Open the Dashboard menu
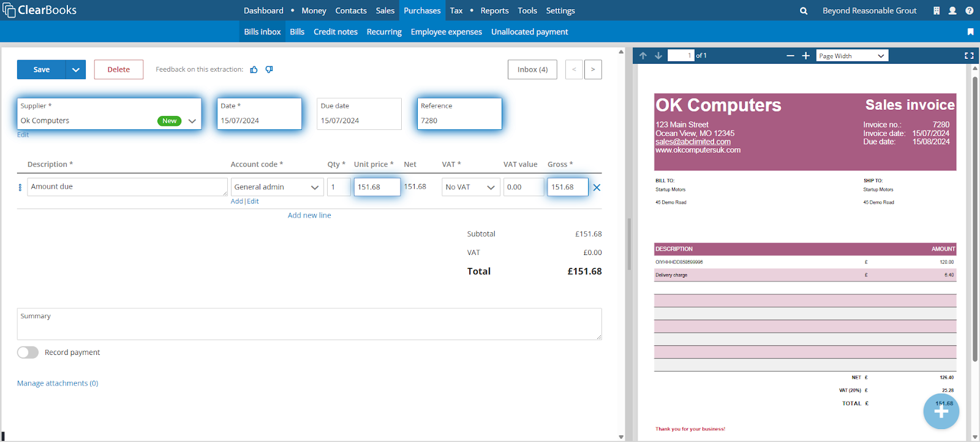The width and height of the screenshot is (980, 442). click(263, 10)
